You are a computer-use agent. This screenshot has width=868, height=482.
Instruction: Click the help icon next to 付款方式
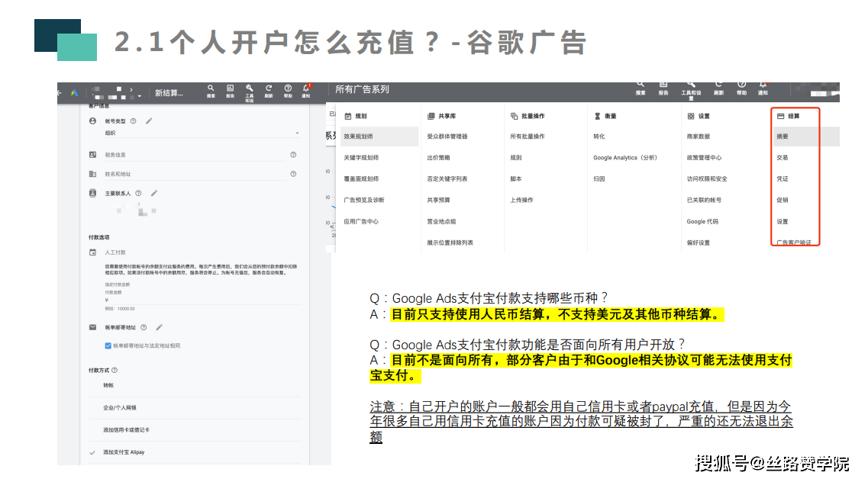[115, 370]
